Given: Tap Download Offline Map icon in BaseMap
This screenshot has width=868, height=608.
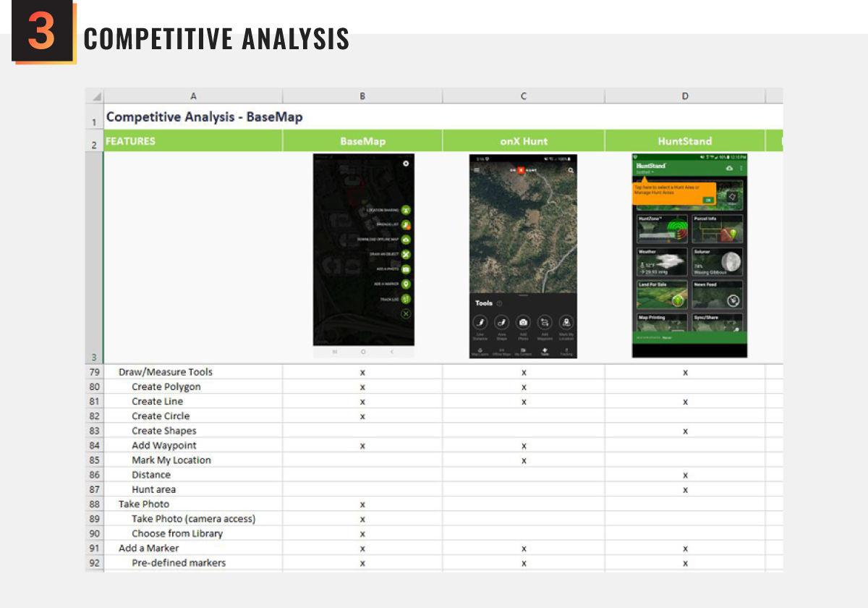Looking at the screenshot, I should coord(406,240).
